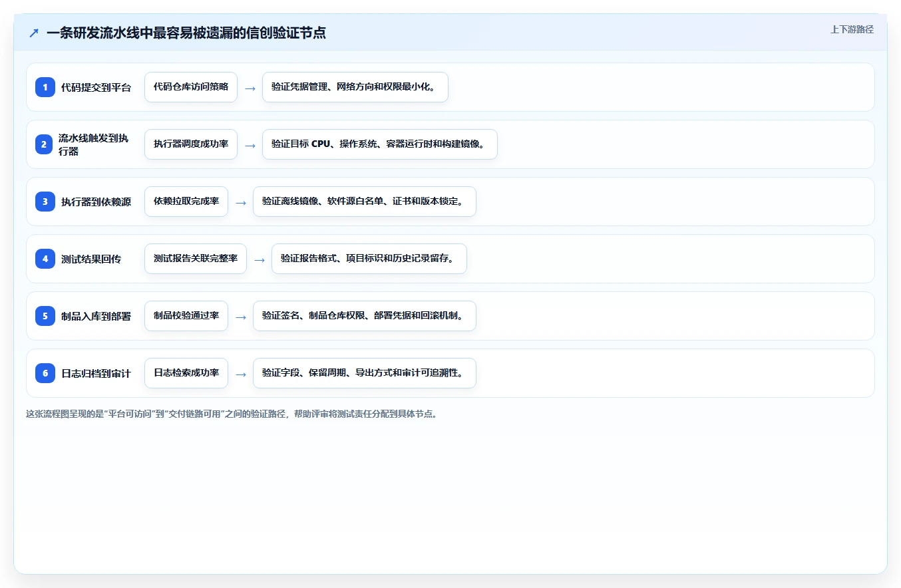901x588 pixels.
Task: Click the step number 1 badge
Action: pyautogui.click(x=45, y=87)
